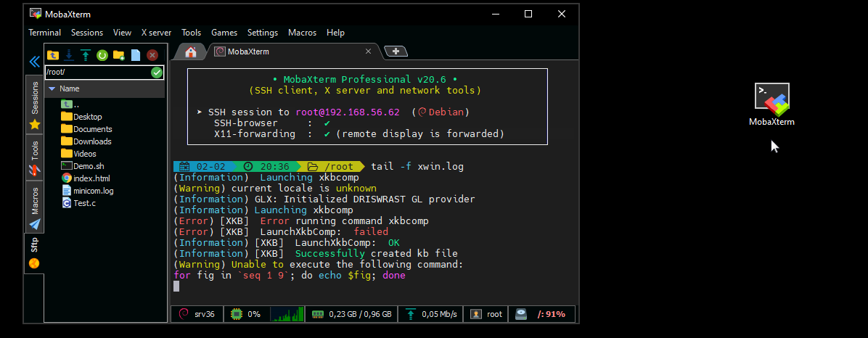The image size is (868, 338).
Task: Close the MobaXterm terminal tab
Action: click(368, 51)
